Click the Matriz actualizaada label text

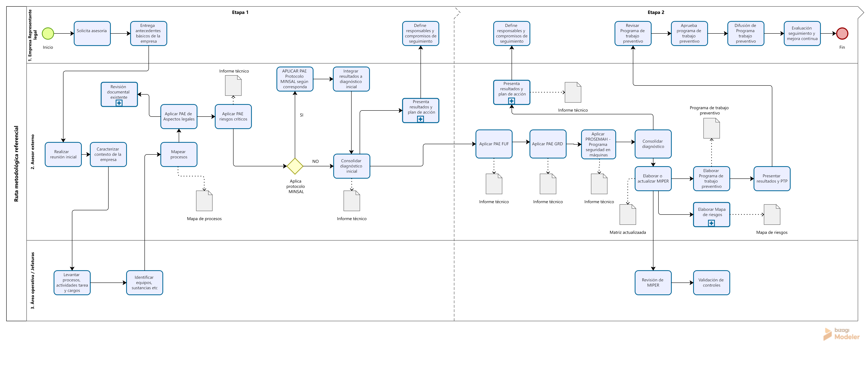[628, 232]
